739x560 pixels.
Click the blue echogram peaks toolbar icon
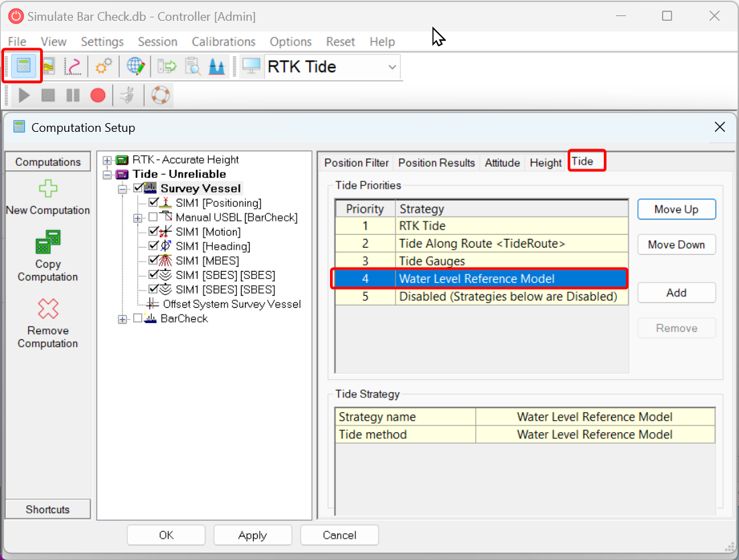pos(217,66)
